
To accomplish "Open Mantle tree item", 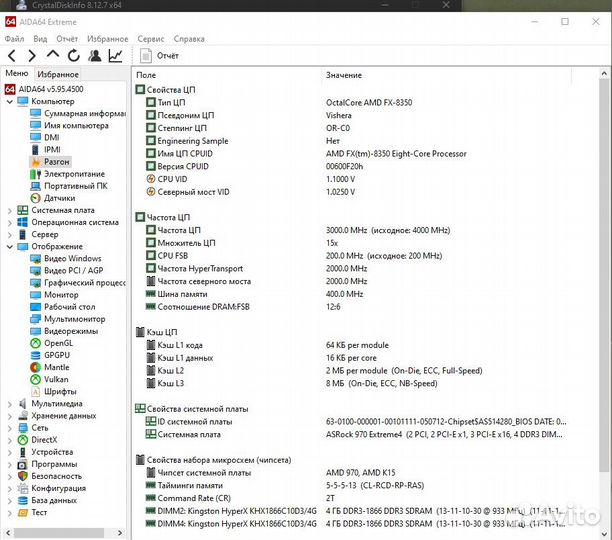I will coord(50,367).
